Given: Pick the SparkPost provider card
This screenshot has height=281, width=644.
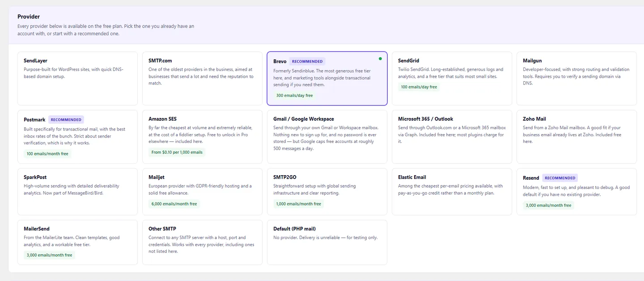Looking at the screenshot, I should coord(77,192).
